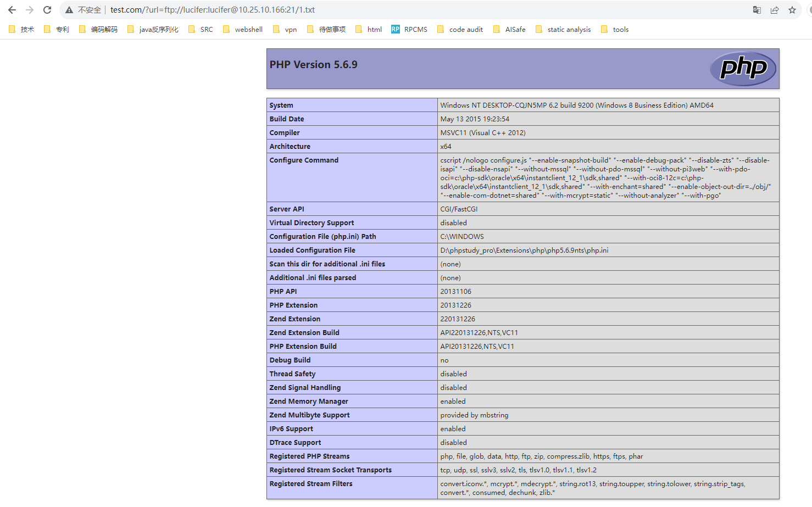812x507 pixels.
Task: Click the Windows NT DESKTOP-CQJN5MP system value
Action: [577, 105]
